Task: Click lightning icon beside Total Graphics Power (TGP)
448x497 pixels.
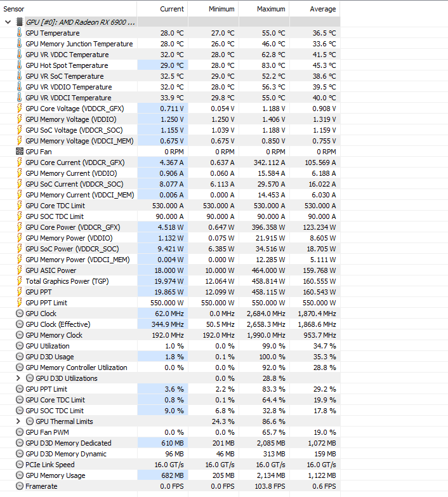Action: coord(19,281)
